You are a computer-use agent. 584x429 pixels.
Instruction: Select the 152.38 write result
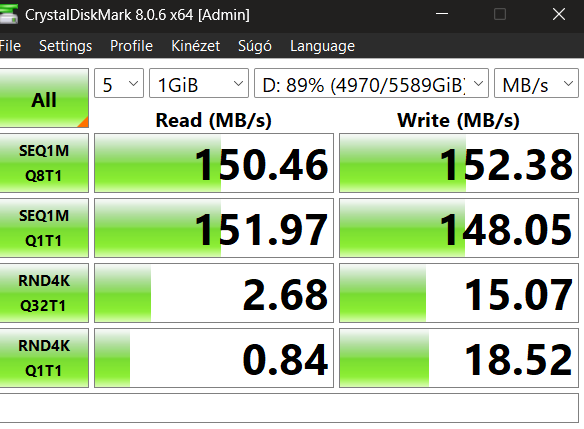click(459, 163)
